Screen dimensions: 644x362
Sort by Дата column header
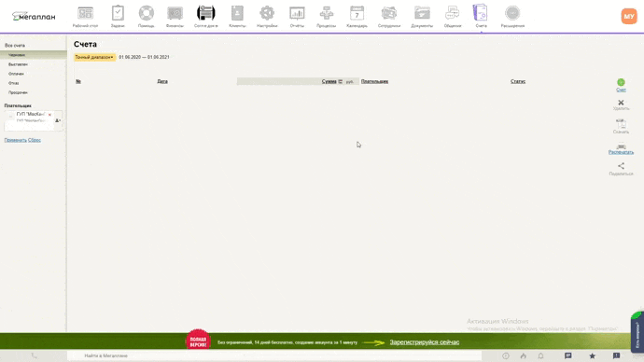coord(162,81)
